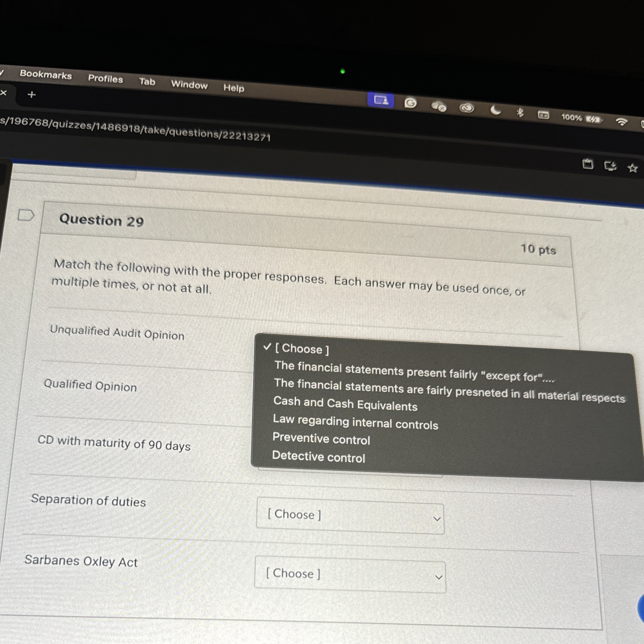This screenshot has width=644, height=644.
Task: Pick "Detective control" in the dropdown list
Action: 318,457
